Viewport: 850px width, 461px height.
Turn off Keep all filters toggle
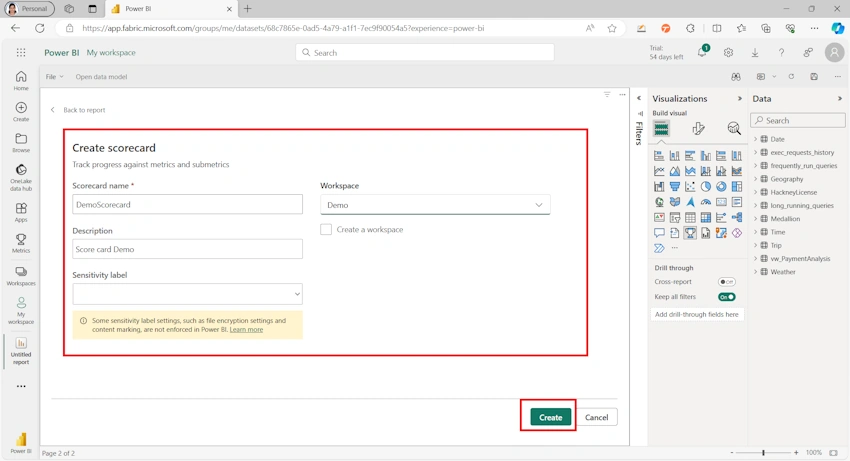click(726, 297)
